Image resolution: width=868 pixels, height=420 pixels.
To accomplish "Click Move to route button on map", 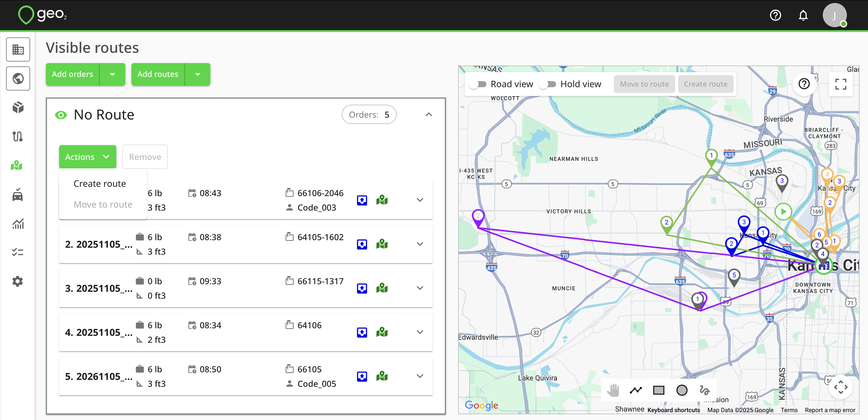I will pos(644,84).
